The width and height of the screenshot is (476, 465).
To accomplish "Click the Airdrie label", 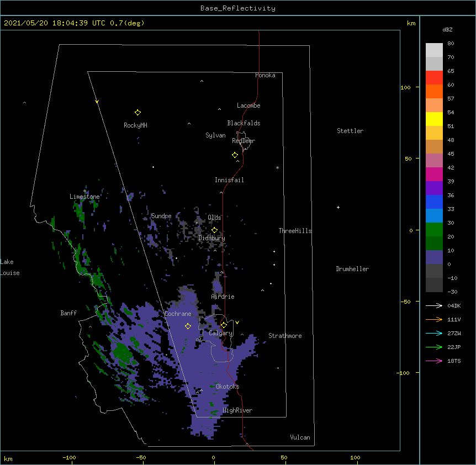I will click(223, 297).
